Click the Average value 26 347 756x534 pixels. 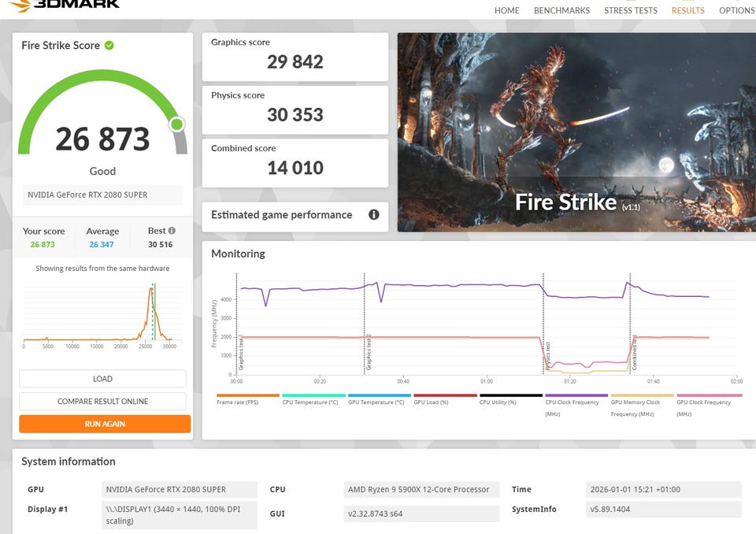tap(102, 245)
